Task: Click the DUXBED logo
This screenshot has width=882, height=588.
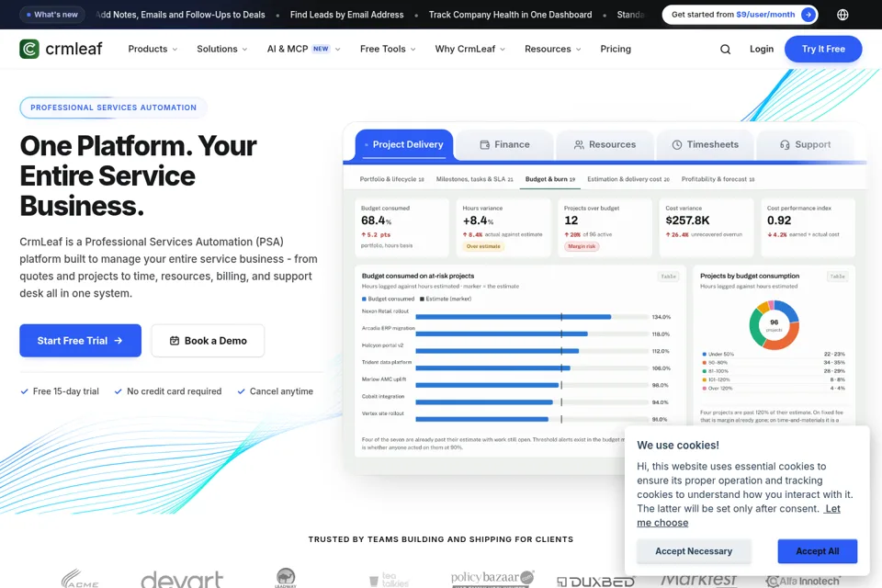Action: [595, 582]
